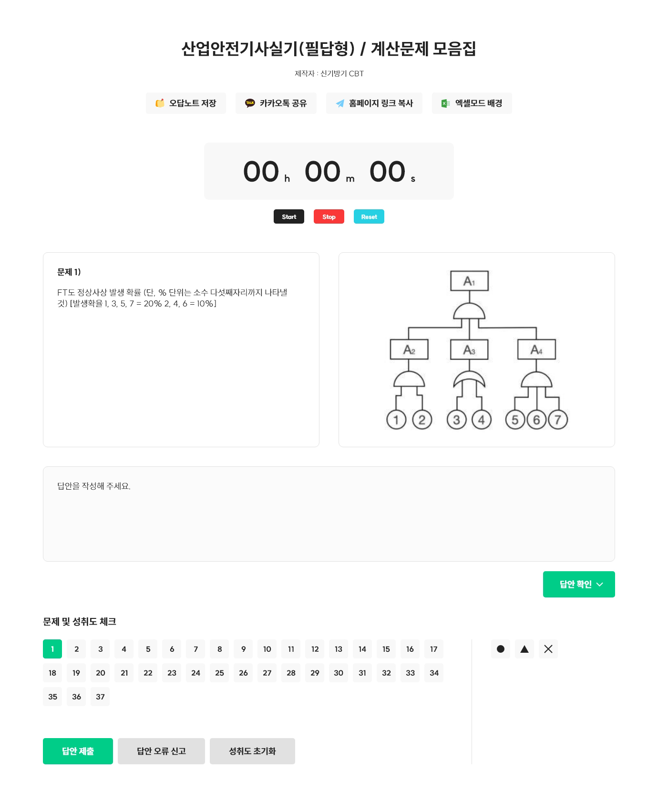This screenshot has height=812, width=658.
Task: Click the 오답노트 저장 folder icon
Action: [160, 103]
